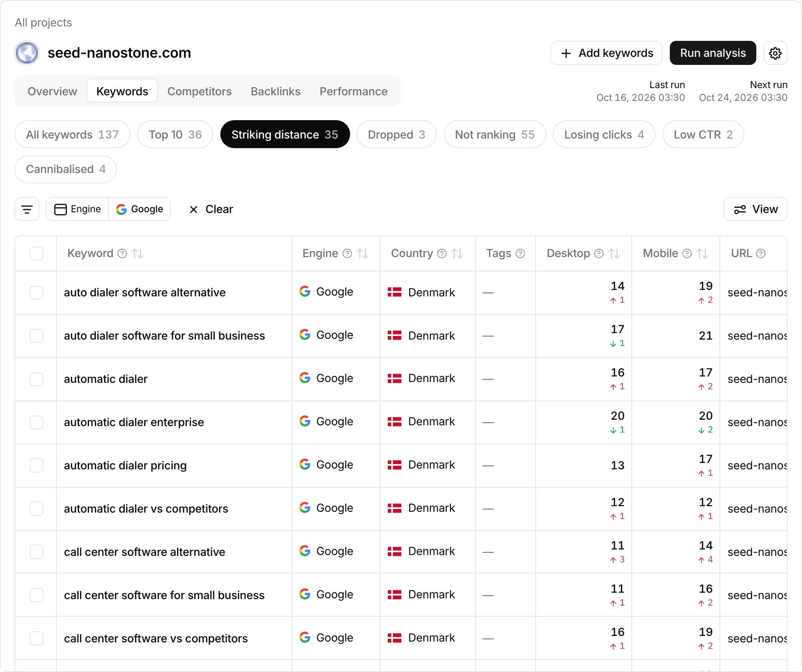The height and width of the screenshot is (672, 802).
Task: Click the Engine column help icon
Action: click(x=347, y=254)
